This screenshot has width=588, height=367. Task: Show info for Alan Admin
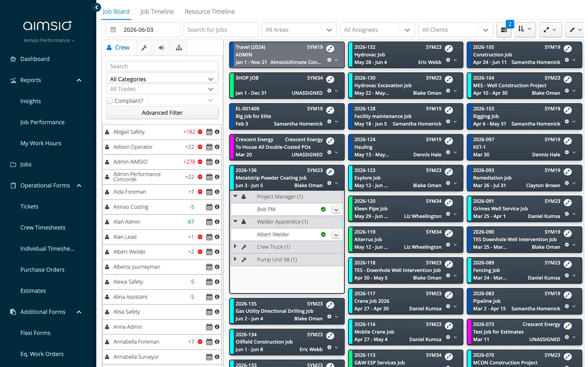[217, 222]
